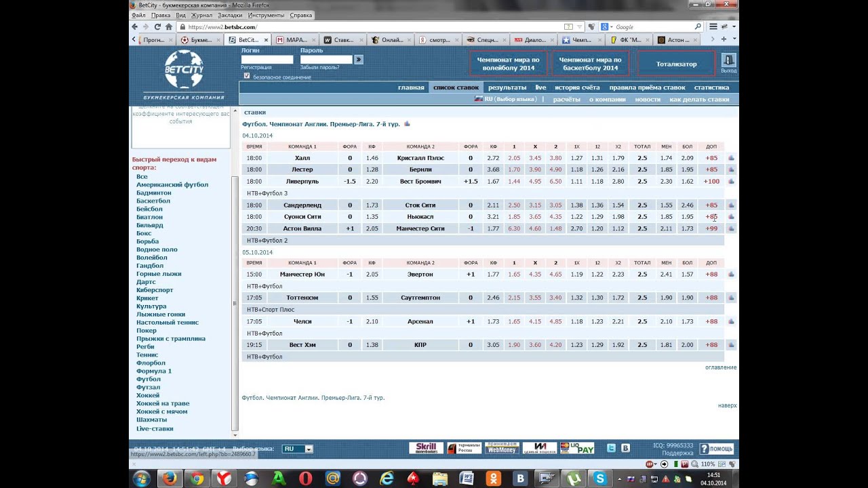The height and width of the screenshot is (488, 868).
Task: Reload page with Firefox refresh icon
Action: click(157, 27)
